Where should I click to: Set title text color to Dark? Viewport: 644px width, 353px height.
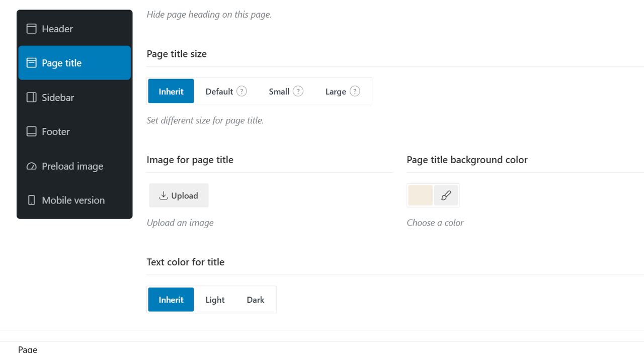[x=256, y=300]
